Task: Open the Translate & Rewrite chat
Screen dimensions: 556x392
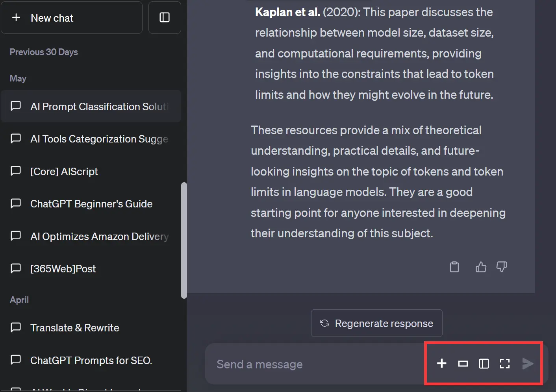Action: click(x=91, y=327)
